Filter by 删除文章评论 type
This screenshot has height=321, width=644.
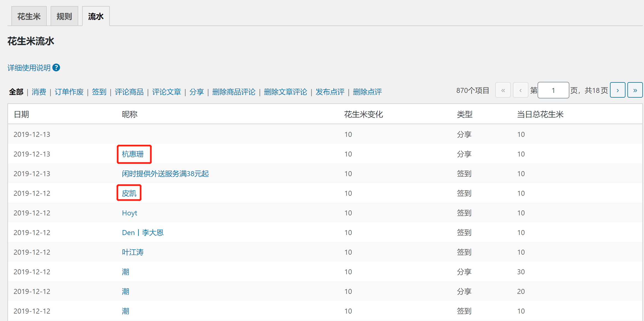pyautogui.click(x=285, y=92)
